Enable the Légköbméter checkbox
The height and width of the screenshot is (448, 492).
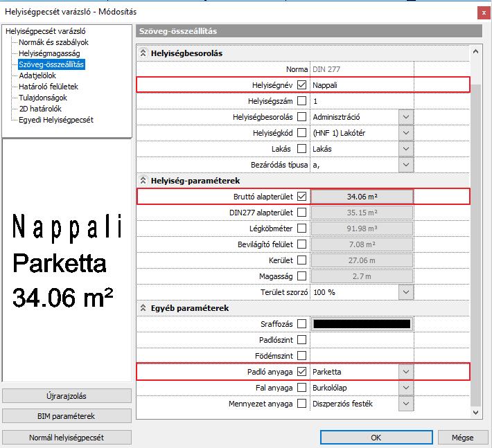coord(301,228)
